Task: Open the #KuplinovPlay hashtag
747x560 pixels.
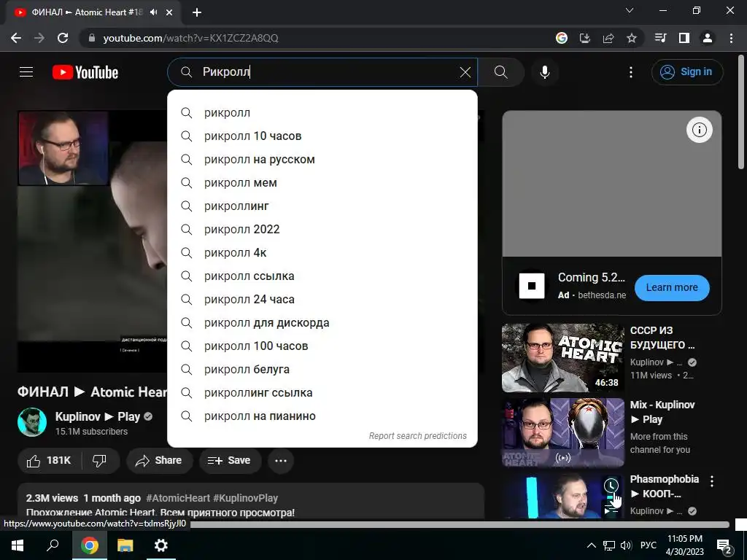Action: pyautogui.click(x=245, y=498)
